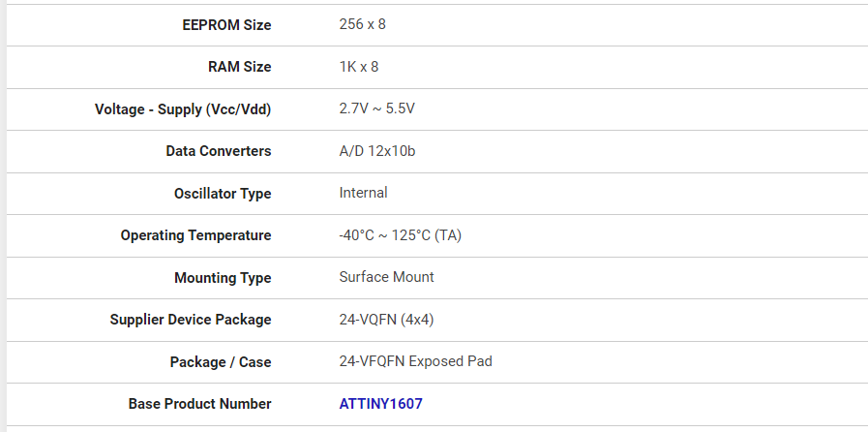Click the Oscillator Type label
This screenshot has height=432, width=868.
(x=222, y=194)
